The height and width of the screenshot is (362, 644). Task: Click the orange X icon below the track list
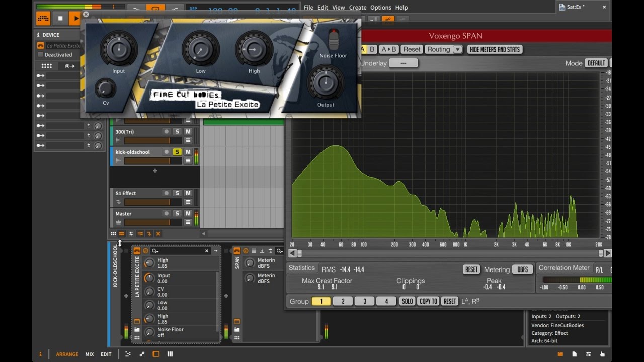(158, 234)
